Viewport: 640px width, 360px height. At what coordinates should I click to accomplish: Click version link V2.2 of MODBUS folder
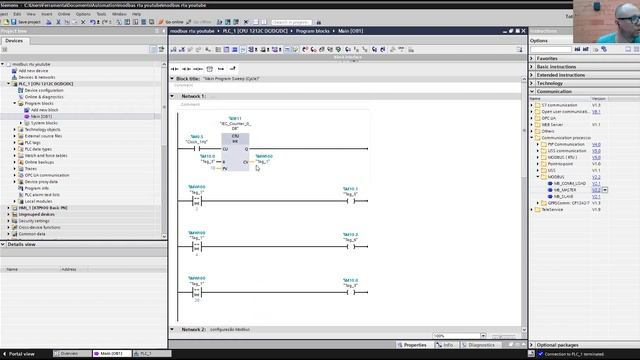[596, 177]
